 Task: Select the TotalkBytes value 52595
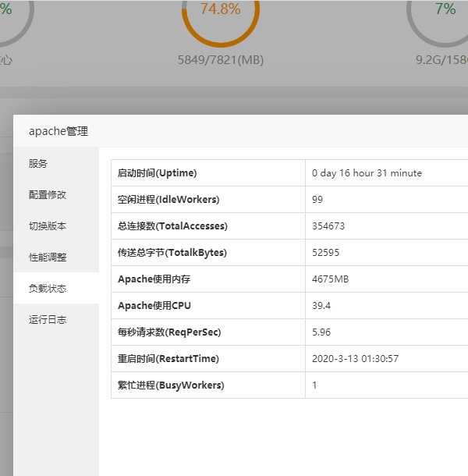click(x=326, y=253)
